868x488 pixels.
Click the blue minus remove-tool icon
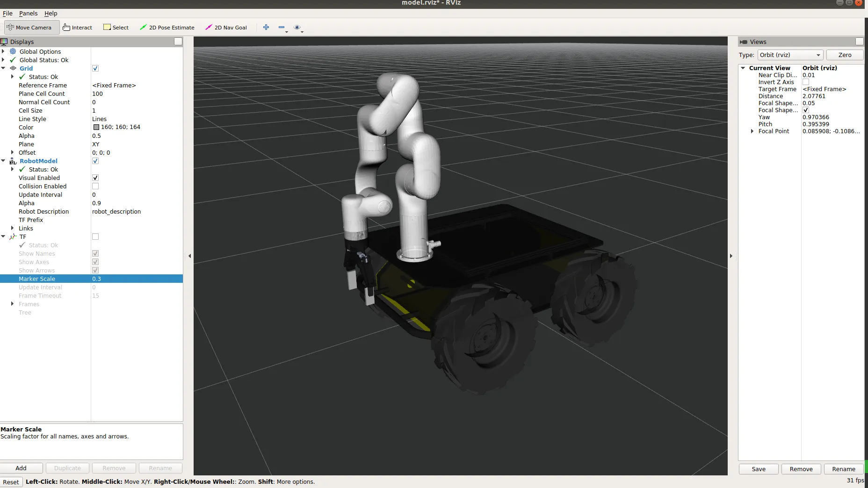click(x=282, y=28)
